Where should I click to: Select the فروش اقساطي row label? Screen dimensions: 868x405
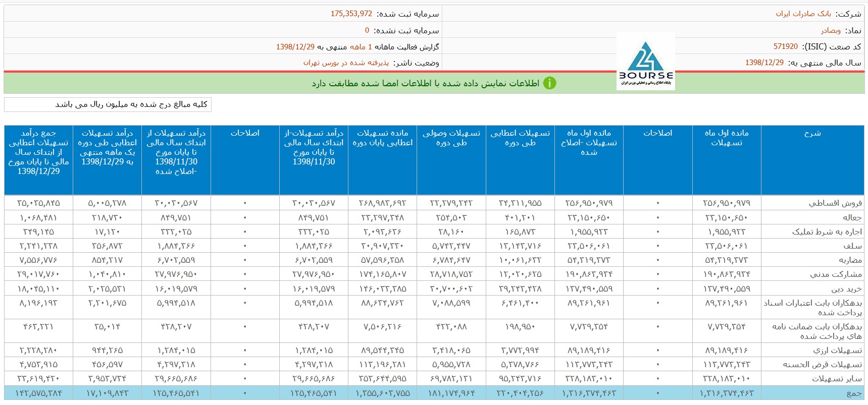835,203
